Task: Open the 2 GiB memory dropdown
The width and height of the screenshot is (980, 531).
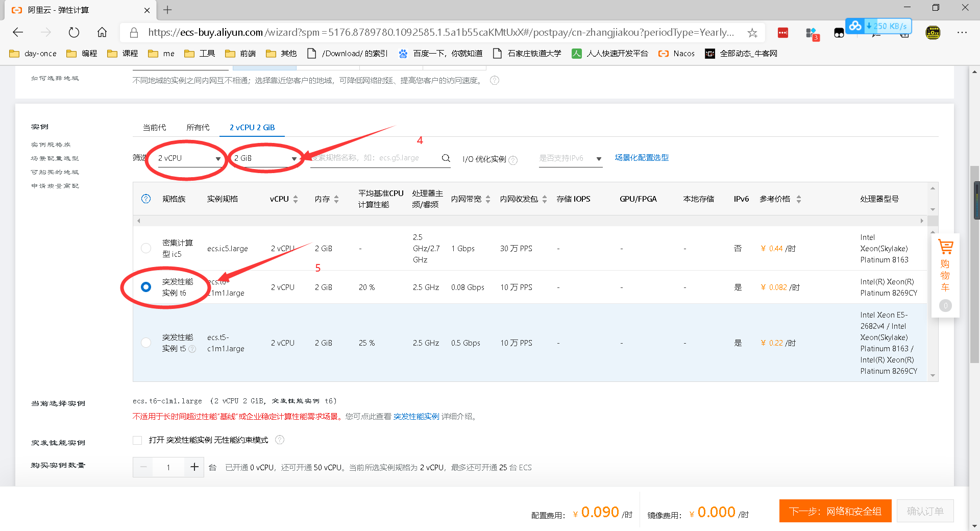Action: (265, 158)
